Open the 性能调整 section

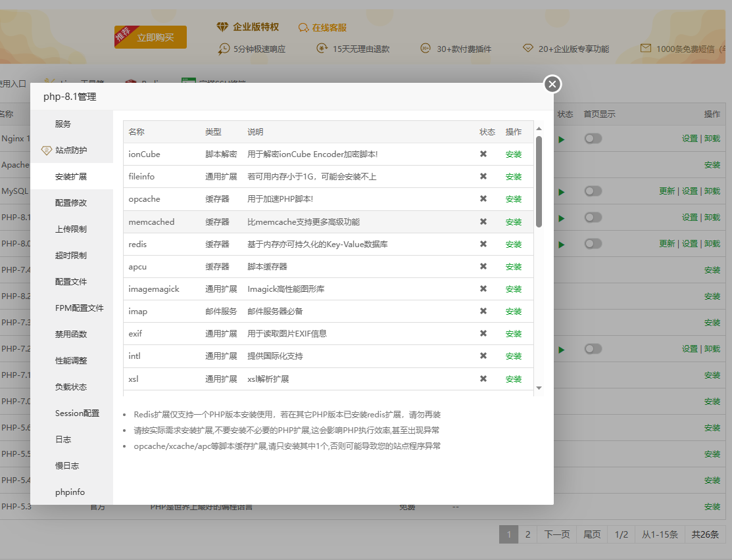pyautogui.click(x=71, y=360)
